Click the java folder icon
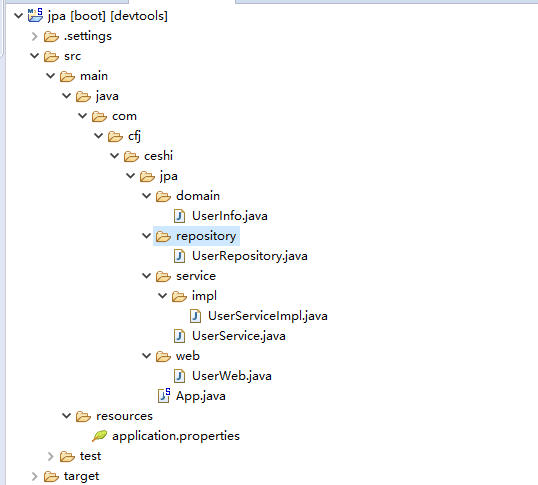 point(83,96)
